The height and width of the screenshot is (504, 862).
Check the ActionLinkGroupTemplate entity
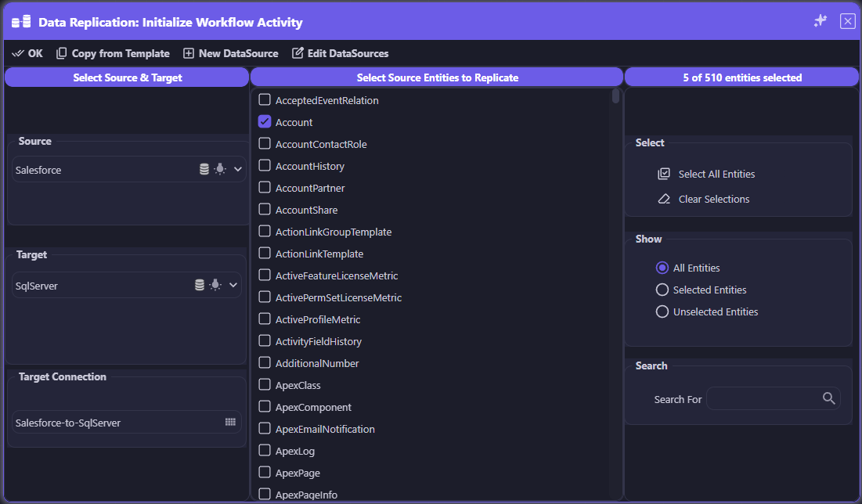pyautogui.click(x=265, y=232)
